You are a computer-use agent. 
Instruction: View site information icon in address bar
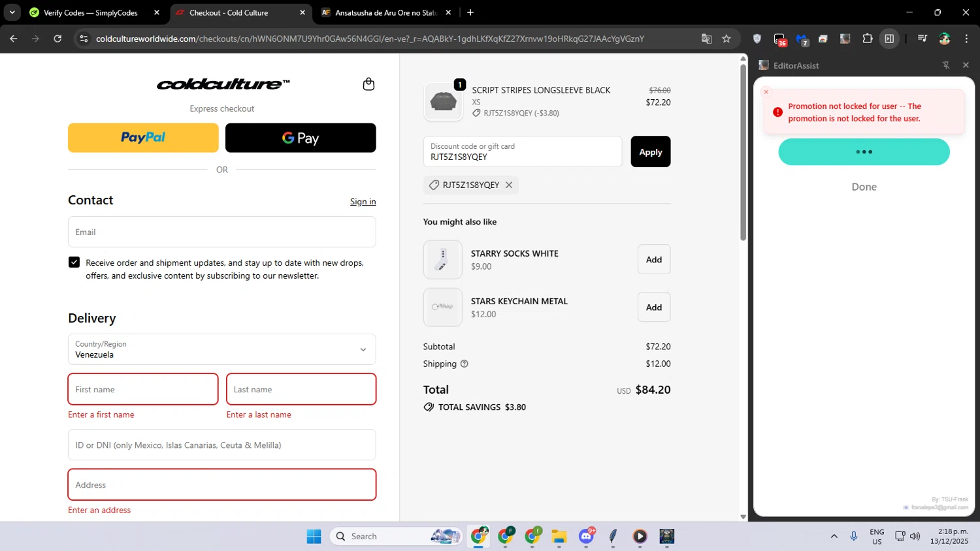point(84,39)
